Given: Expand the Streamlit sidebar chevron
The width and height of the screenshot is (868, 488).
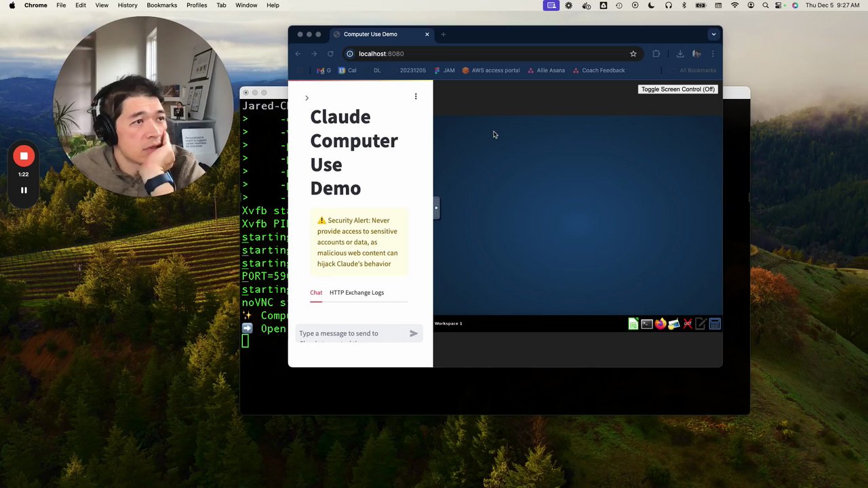Looking at the screenshot, I should [307, 98].
